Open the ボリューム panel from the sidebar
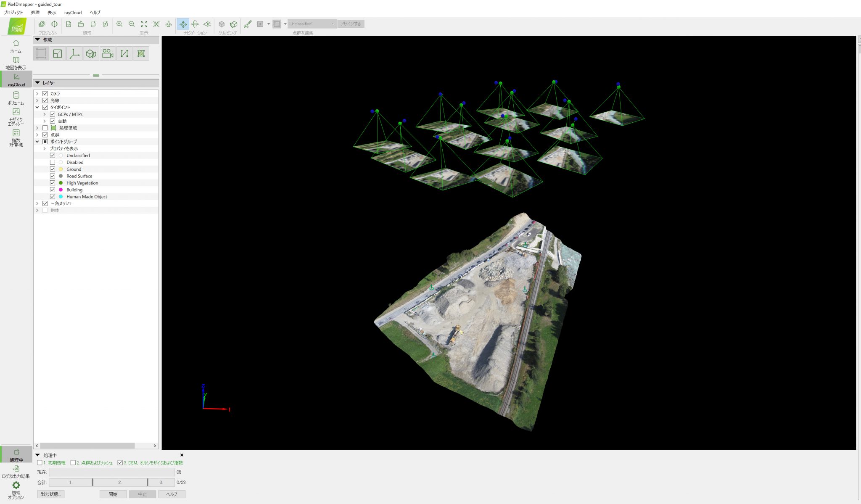 coord(16,98)
